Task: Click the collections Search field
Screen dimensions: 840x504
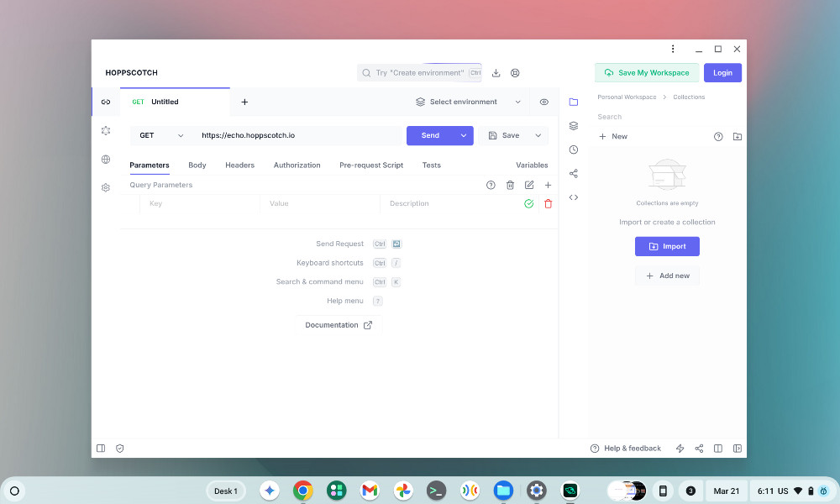Action: (667, 117)
